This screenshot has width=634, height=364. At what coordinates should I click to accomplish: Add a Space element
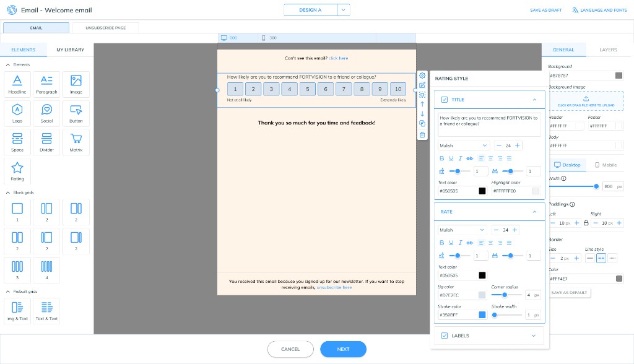[17, 142]
